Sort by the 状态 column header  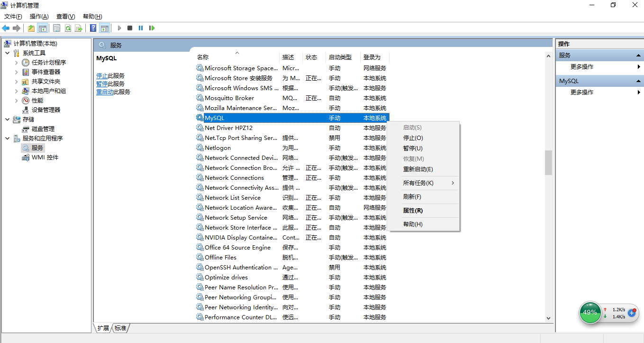(x=314, y=57)
